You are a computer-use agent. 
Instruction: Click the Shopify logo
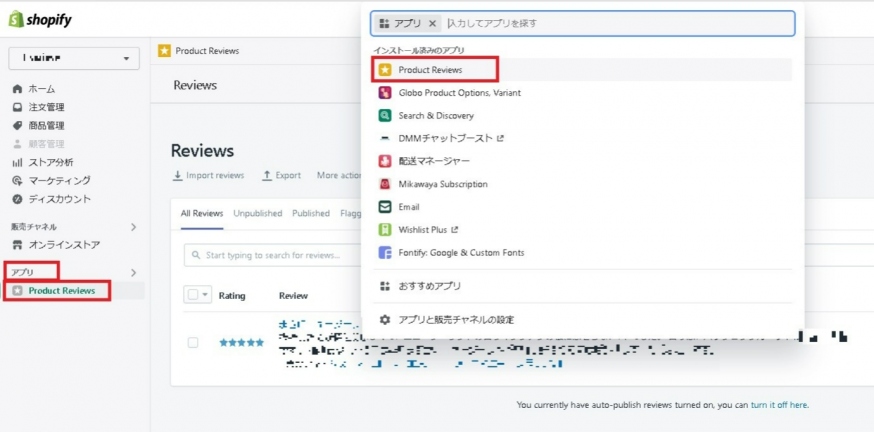40,20
